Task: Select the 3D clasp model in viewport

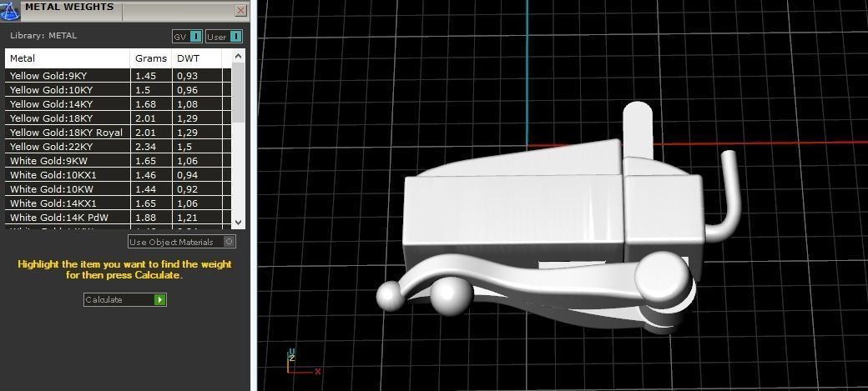Action: 558,218
